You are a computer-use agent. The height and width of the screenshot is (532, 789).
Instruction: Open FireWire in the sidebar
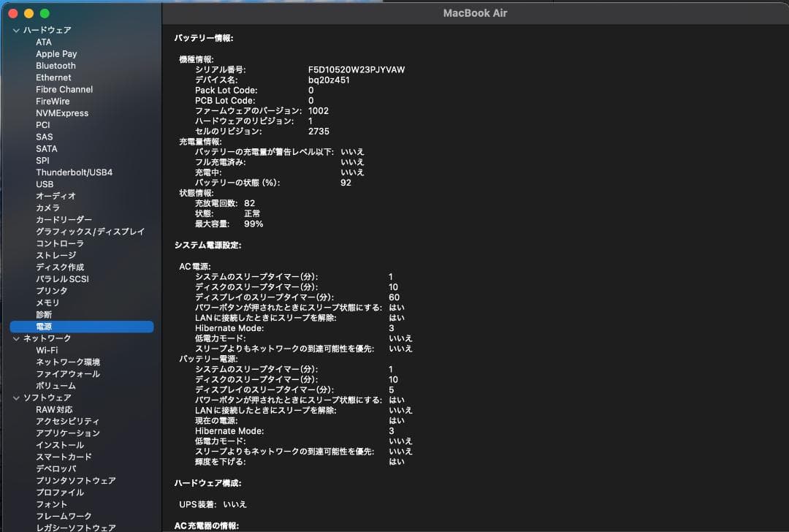pyautogui.click(x=53, y=101)
